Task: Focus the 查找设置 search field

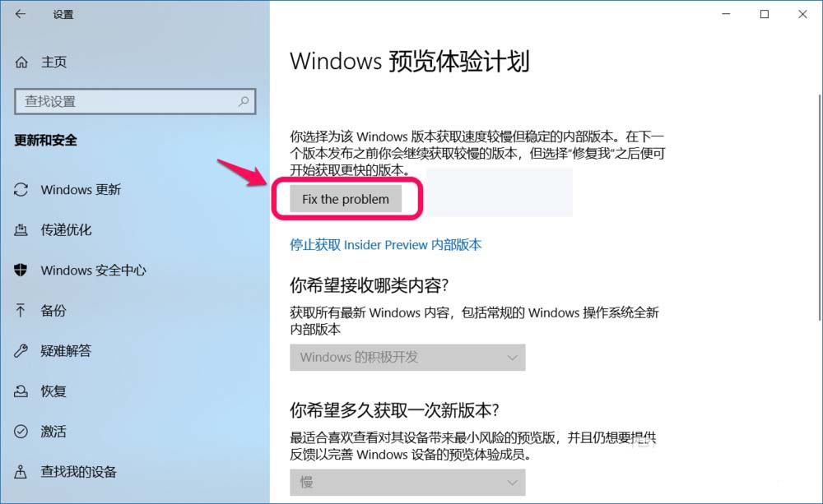Action: tap(135, 101)
